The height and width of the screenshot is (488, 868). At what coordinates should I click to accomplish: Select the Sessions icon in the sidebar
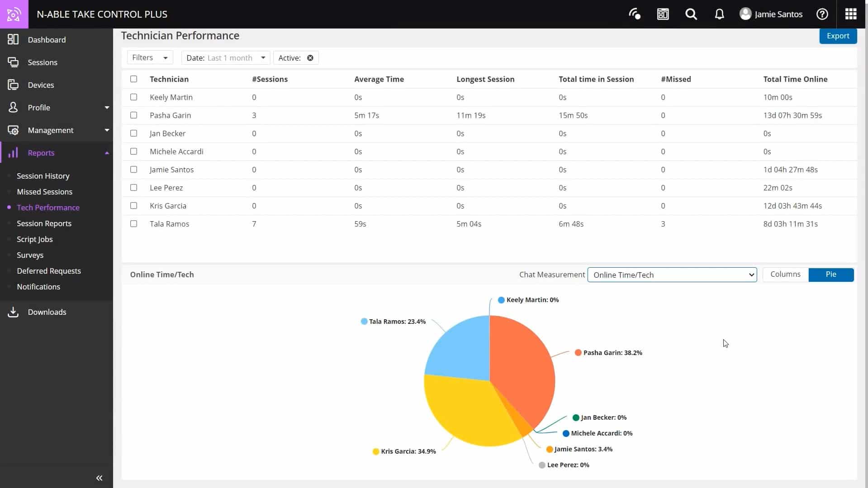coord(43,62)
